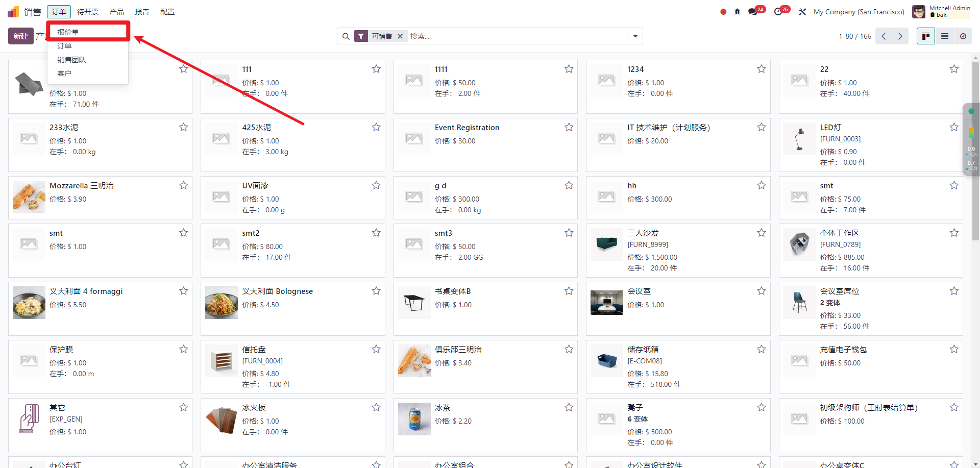Click the tools wrench icon in header
Image resolution: width=980 pixels, height=468 pixels.
click(802, 12)
